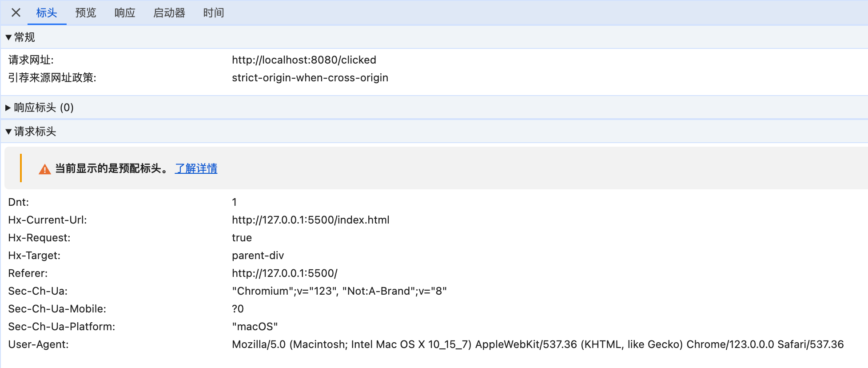
Task: Select the strict-origin-when-cross-origin policy value
Action: click(310, 78)
